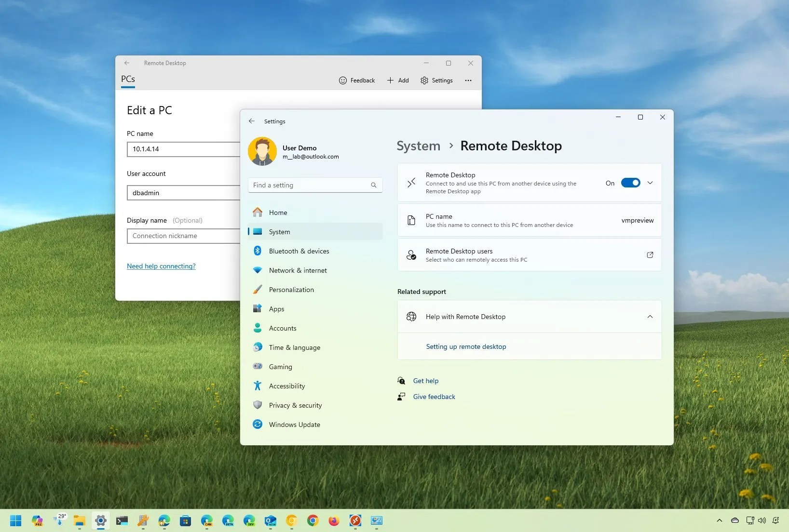Launch Firefox from the taskbar
This screenshot has width=789, height=532.
(334, 521)
